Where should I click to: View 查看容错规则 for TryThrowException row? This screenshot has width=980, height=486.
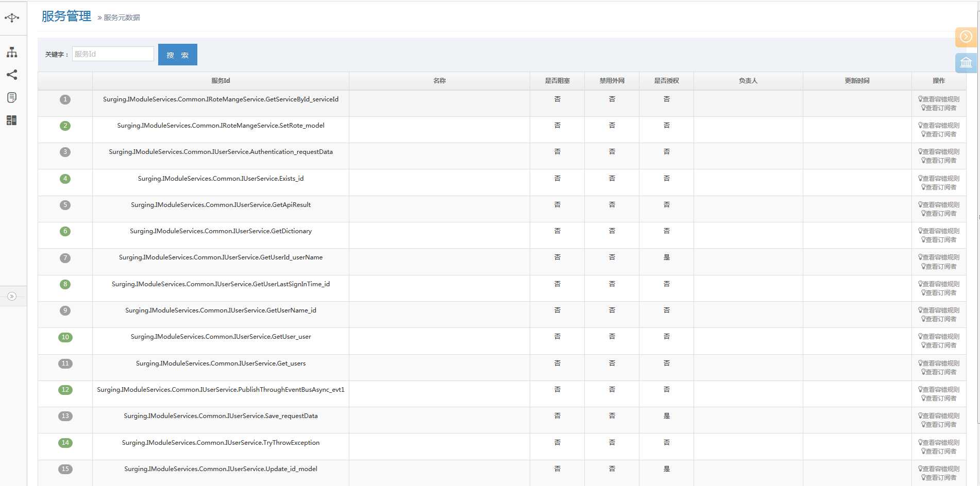click(x=939, y=442)
